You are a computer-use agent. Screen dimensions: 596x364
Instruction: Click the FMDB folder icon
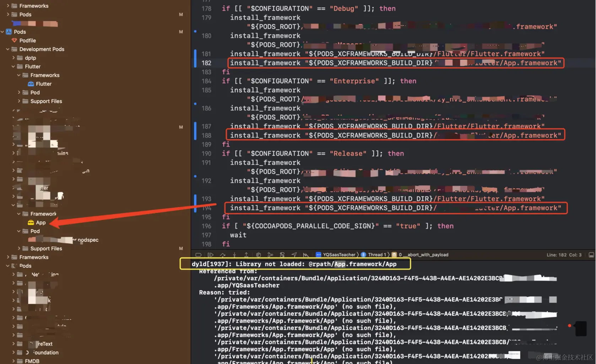[20, 361]
